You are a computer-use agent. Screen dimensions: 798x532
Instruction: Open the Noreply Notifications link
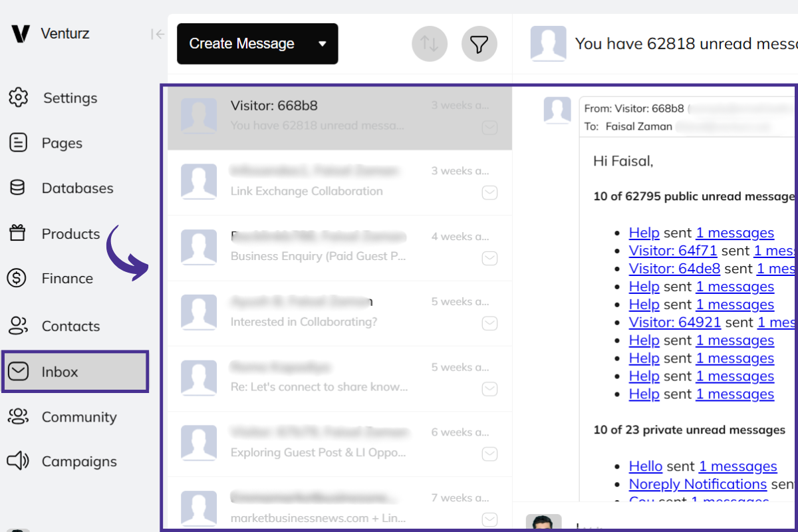click(698, 484)
